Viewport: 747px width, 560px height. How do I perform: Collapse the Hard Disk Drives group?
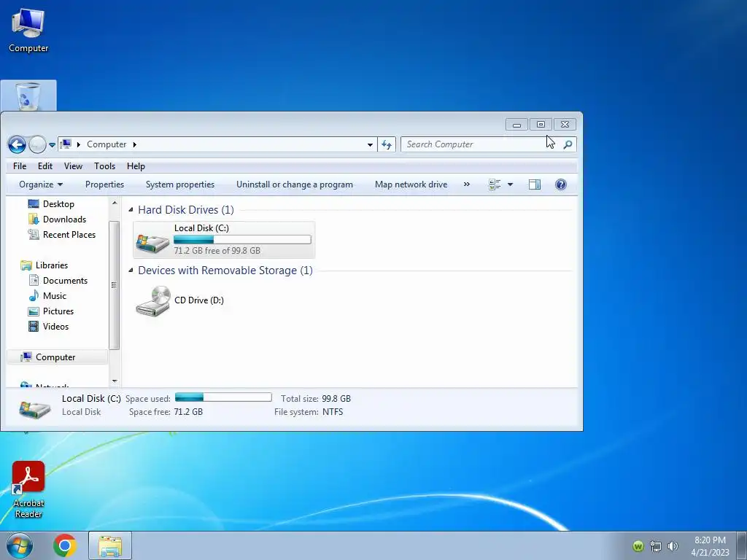coord(131,209)
